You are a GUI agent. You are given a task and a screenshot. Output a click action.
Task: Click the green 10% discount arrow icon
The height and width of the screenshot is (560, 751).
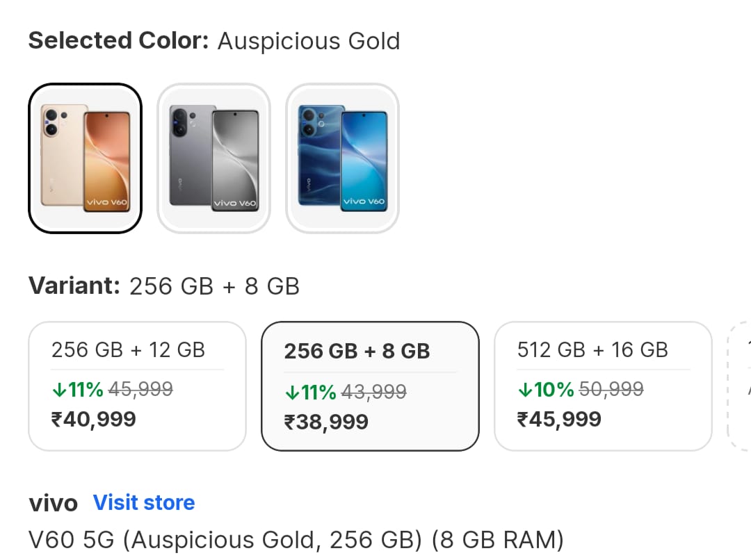[x=524, y=390]
